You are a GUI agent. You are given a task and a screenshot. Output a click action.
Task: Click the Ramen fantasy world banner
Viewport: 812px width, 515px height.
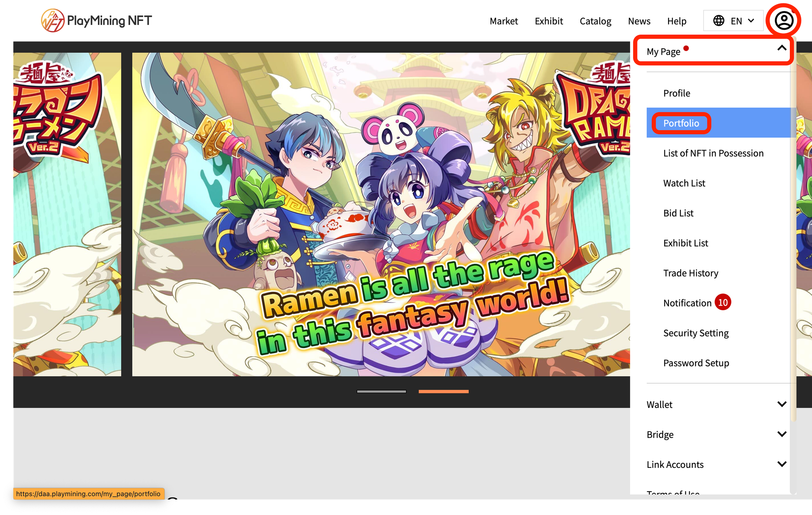(381, 214)
